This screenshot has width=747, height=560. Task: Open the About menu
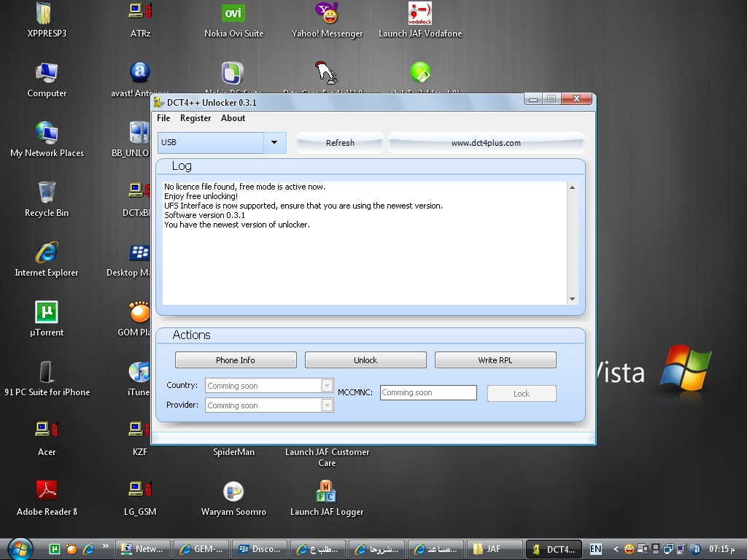(x=233, y=118)
